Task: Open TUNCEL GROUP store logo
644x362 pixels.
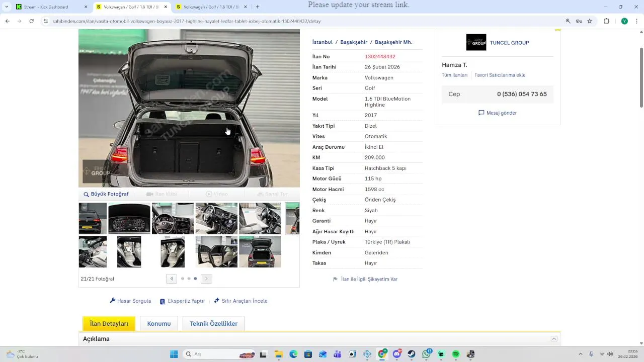Action: tap(476, 42)
